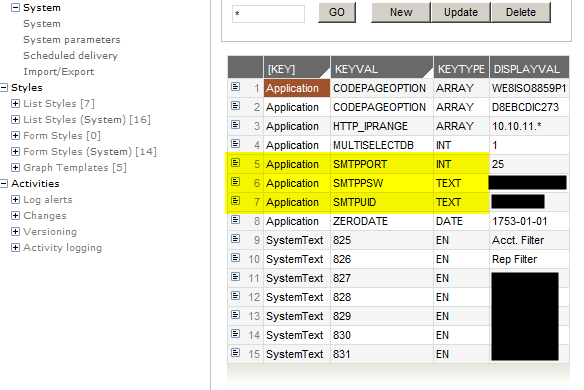Open row 12 detail icon for SystemText 828
Screen dimensions: 584x390
pos(235,296)
